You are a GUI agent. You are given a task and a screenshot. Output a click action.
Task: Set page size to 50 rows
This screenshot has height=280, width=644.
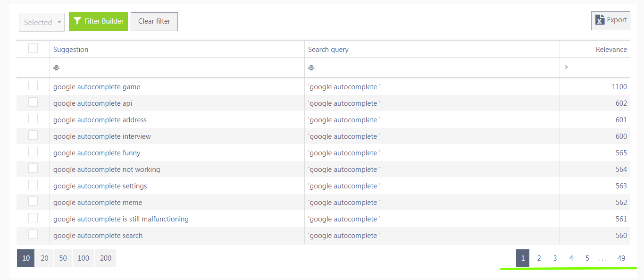[63, 258]
